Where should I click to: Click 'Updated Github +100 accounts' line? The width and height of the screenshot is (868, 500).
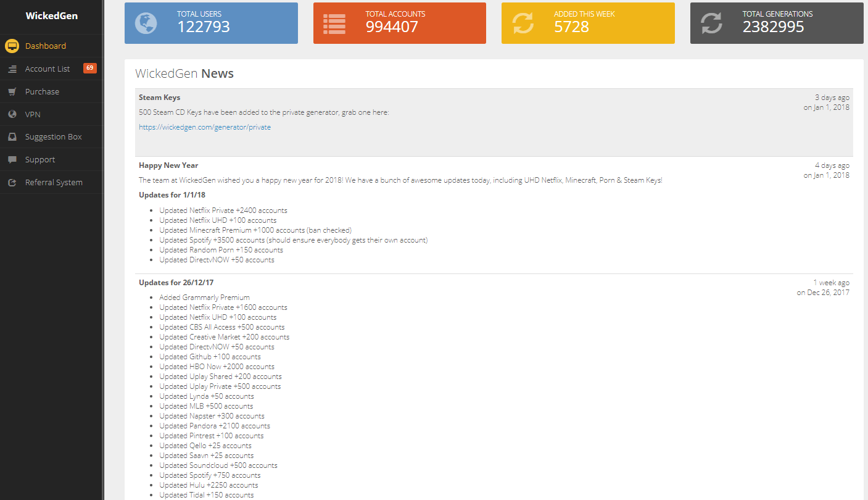click(x=210, y=357)
